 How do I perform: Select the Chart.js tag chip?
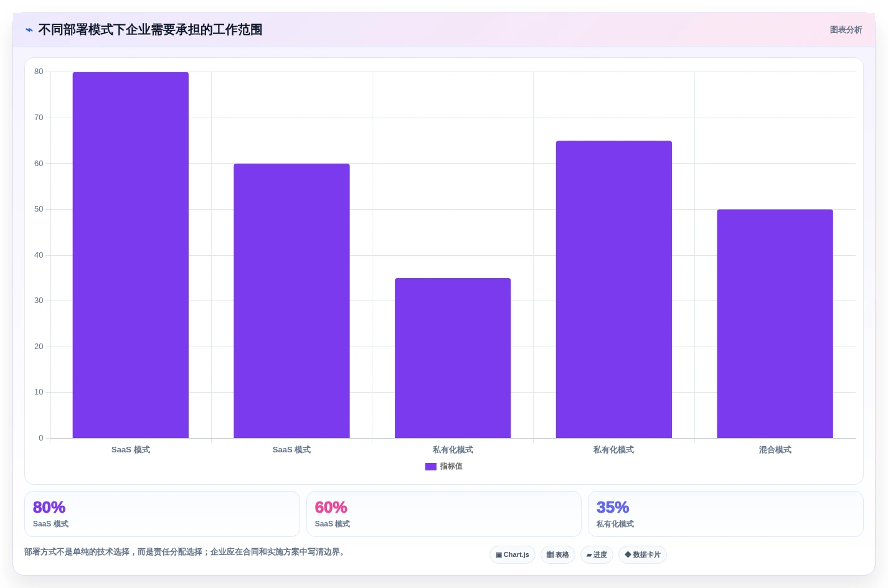512,555
